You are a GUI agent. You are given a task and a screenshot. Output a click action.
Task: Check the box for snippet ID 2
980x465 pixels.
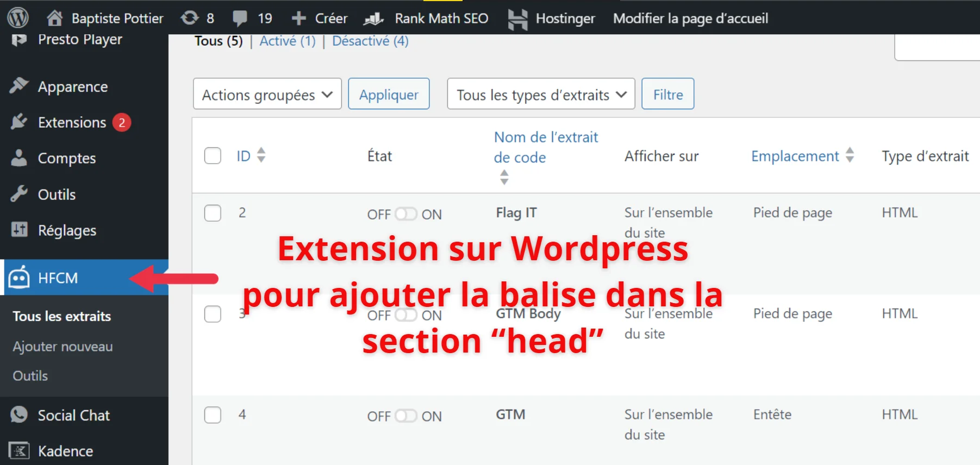[213, 212]
